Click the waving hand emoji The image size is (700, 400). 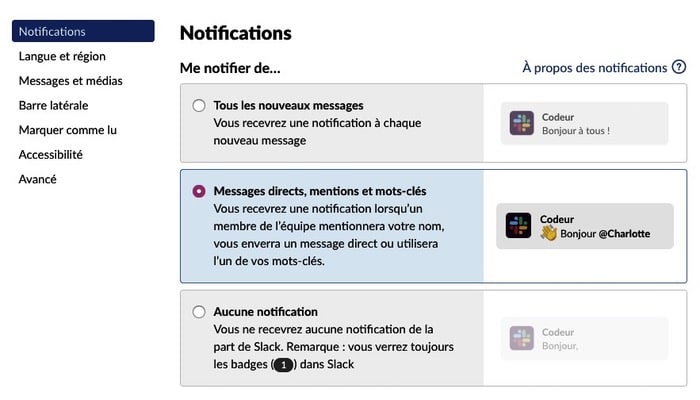click(548, 233)
